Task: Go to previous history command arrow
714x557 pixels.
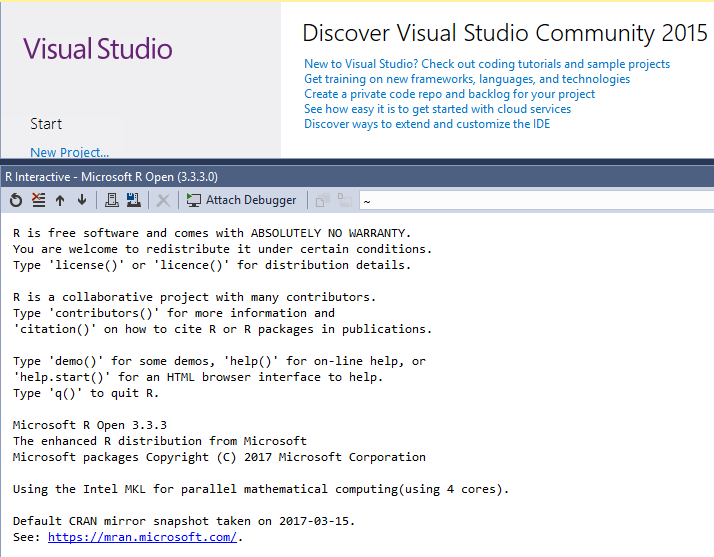Action: pyautogui.click(x=60, y=200)
